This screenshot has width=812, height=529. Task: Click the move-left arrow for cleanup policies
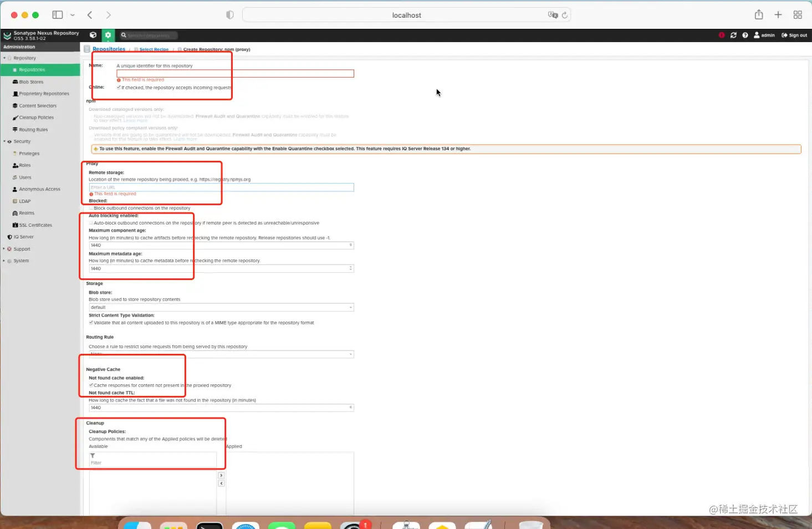[x=221, y=484]
